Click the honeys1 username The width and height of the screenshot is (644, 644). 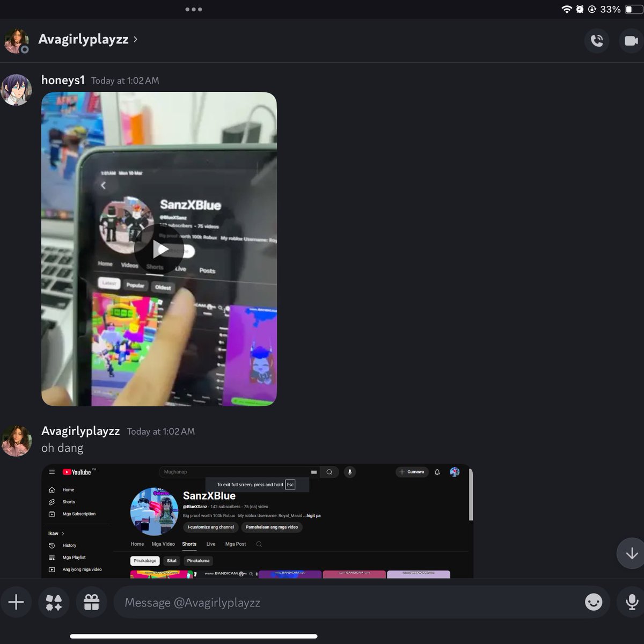(63, 80)
